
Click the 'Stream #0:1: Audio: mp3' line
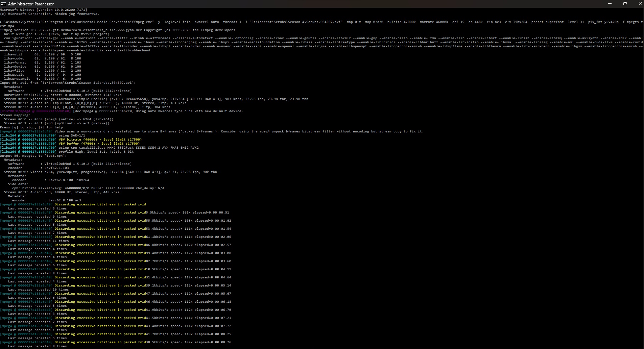pos(95,103)
